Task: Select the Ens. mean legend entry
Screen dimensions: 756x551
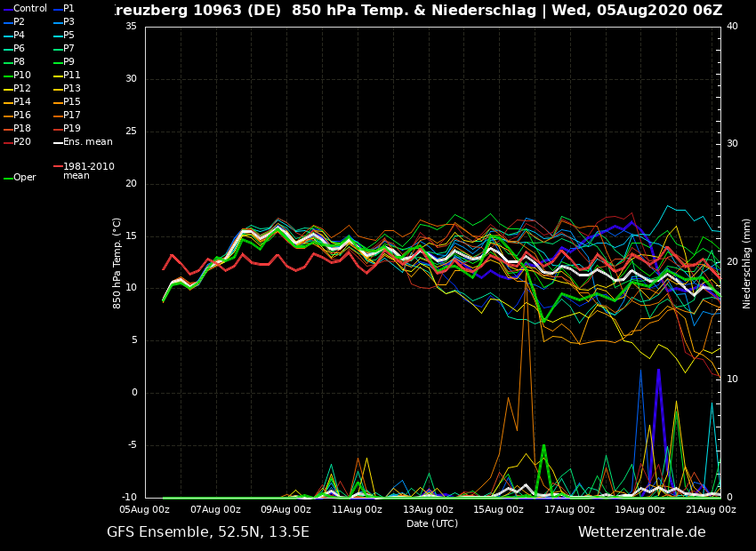Action: tap(83, 141)
